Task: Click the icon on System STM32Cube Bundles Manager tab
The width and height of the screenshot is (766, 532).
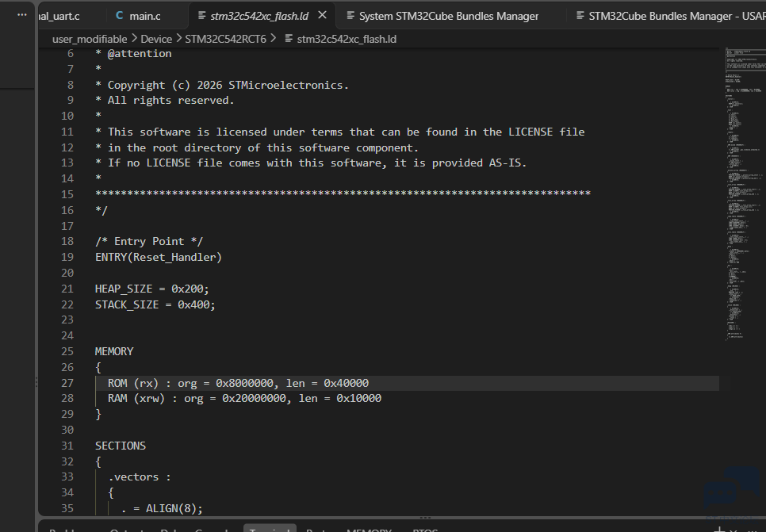Action: (x=350, y=16)
